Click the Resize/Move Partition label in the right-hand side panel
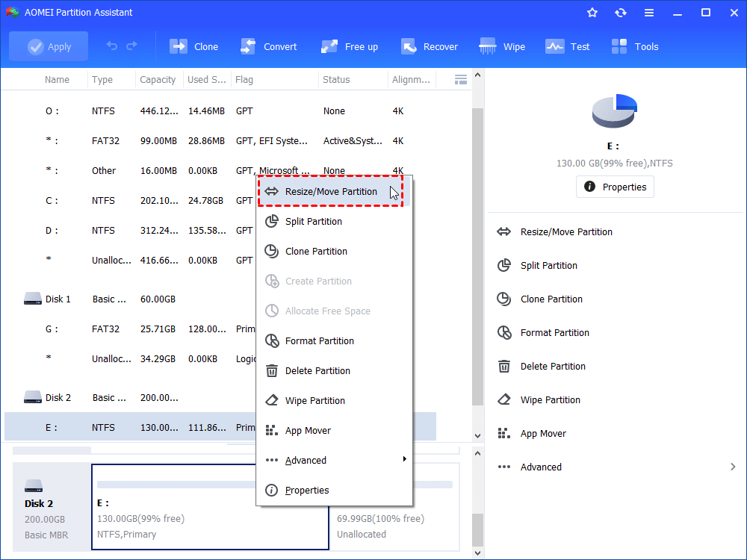747x560 pixels. 566,232
